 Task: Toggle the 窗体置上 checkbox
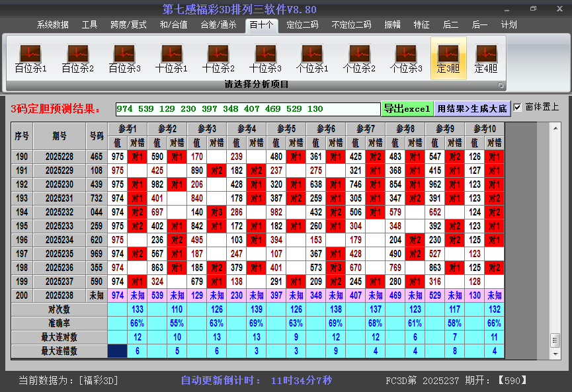pyautogui.click(x=518, y=108)
